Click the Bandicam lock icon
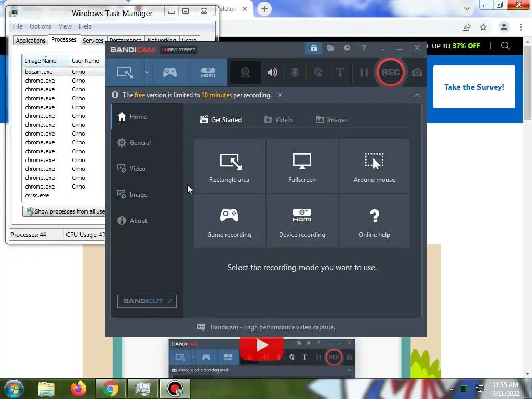The height and width of the screenshot is (399, 532). (x=313, y=48)
